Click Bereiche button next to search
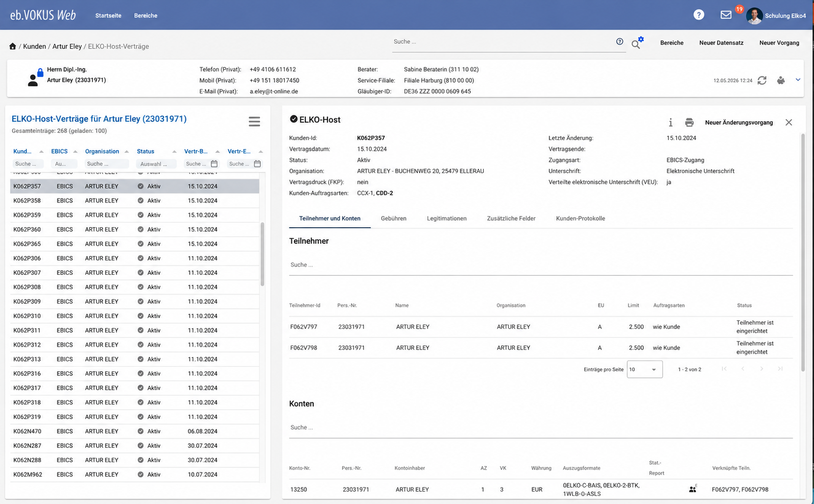The image size is (814, 504). click(672, 43)
